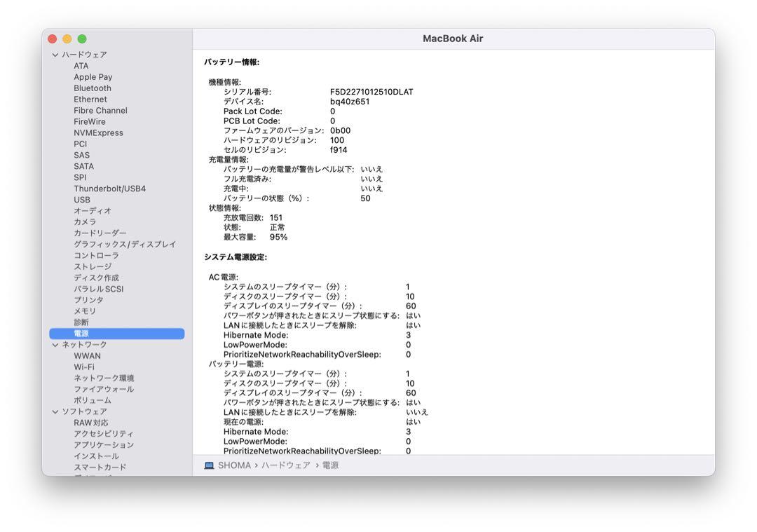This screenshot has height=532, width=757.
Task: Click device name bq40z651
Action: [x=350, y=102]
